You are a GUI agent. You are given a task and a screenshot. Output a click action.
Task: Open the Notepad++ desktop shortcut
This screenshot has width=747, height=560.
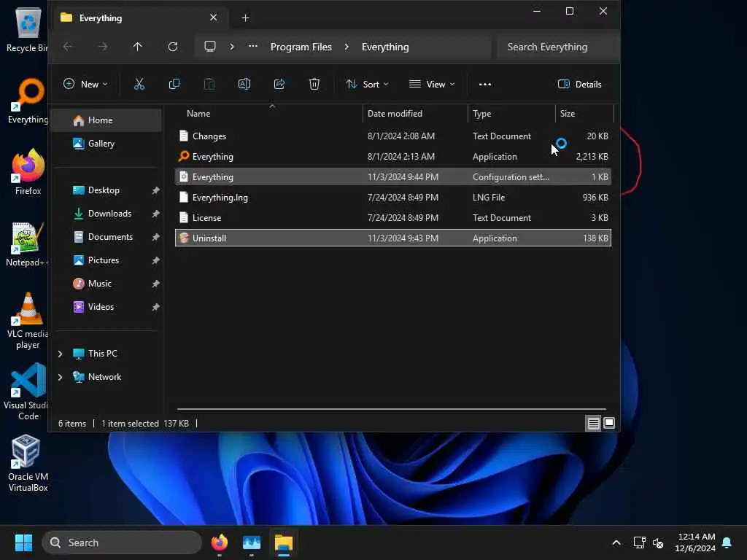(x=27, y=244)
